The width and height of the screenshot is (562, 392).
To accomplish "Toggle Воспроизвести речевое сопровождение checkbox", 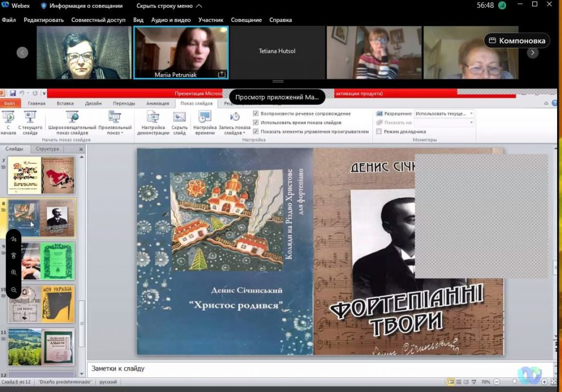I will [256, 114].
